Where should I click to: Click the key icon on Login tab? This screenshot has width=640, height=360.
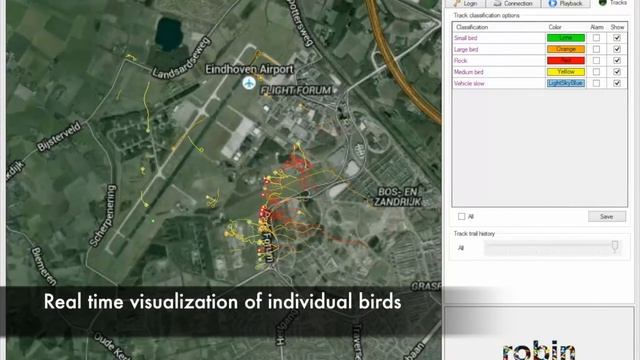(457, 3)
